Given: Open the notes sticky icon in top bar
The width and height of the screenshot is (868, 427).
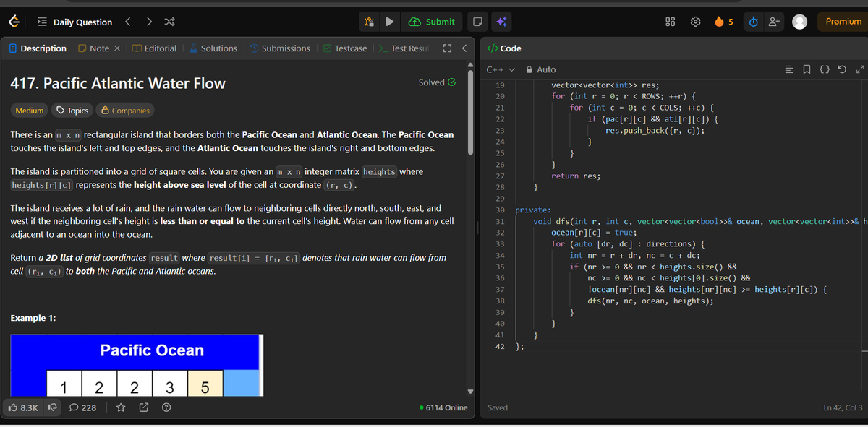Looking at the screenshot, I should pyautogui.click(x=477, y=22).
